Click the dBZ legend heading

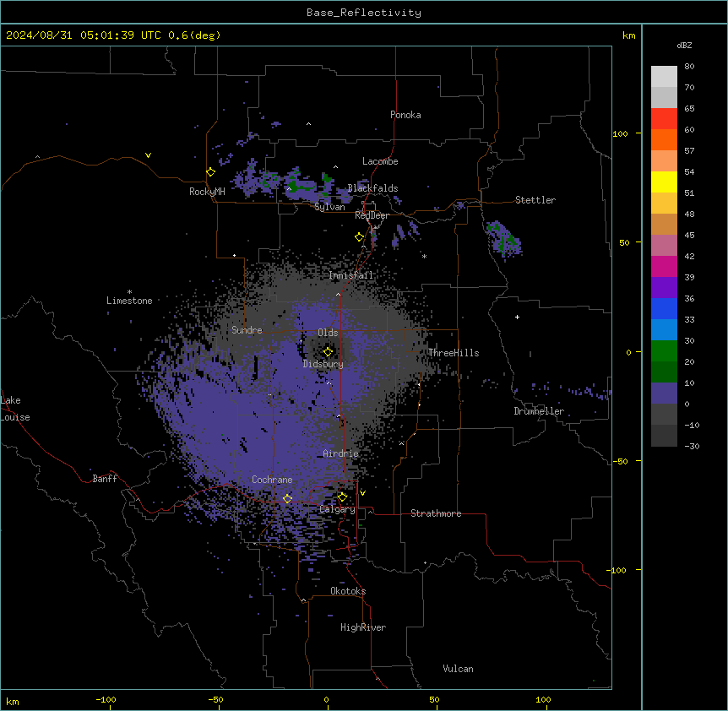click(x=684, y=45)
